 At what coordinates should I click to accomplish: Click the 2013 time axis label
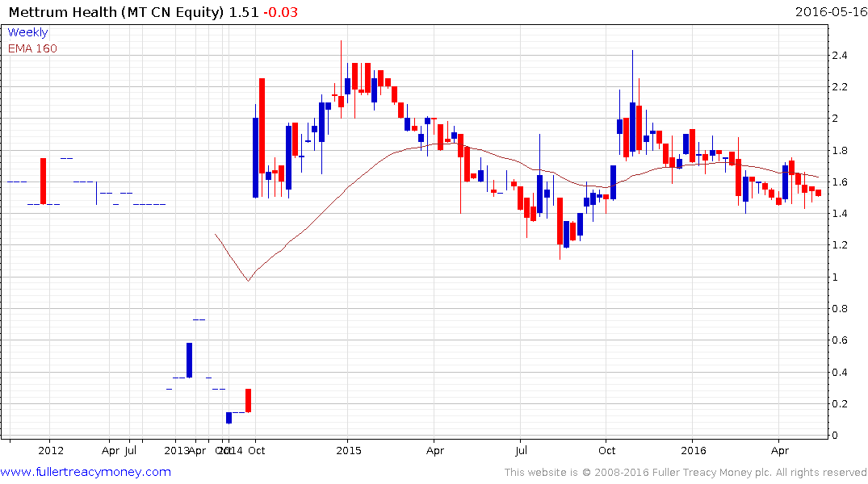pos(176,450)
